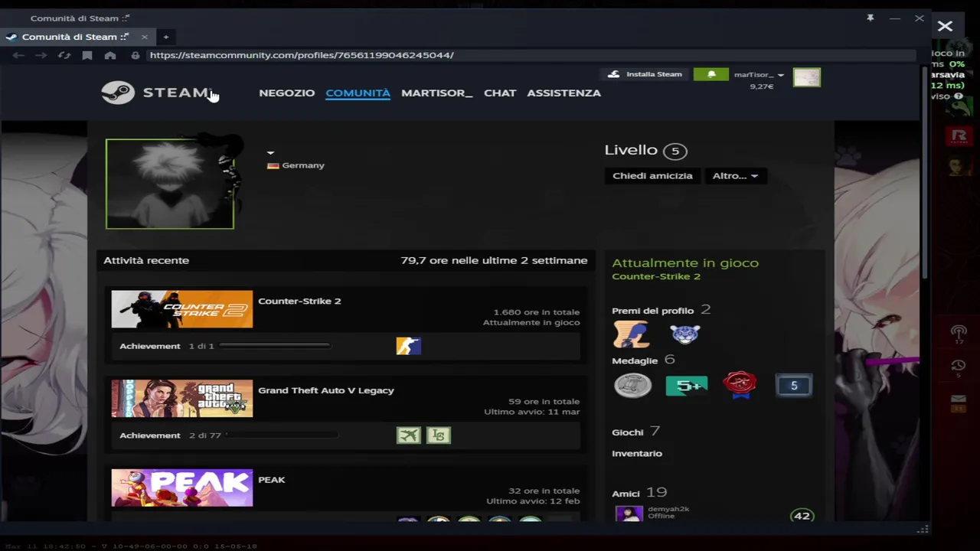Expand the arrow above the Germany label
The image size is (980, 551).
pyautogui.click(x=270, y=153)
